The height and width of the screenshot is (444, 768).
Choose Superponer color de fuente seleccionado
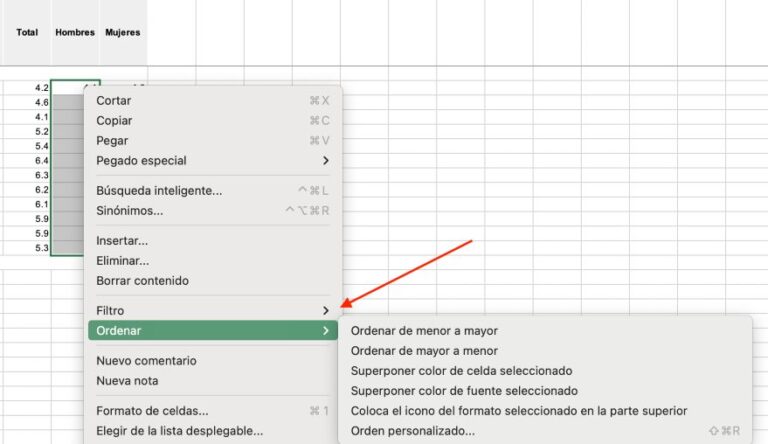(x=464, y=391)
